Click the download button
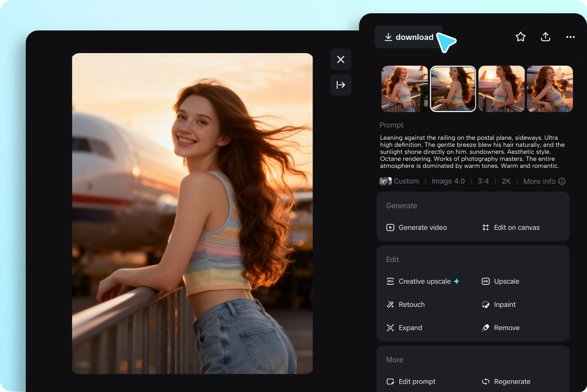This screenshot has height=392, width=587. [409, 37]
